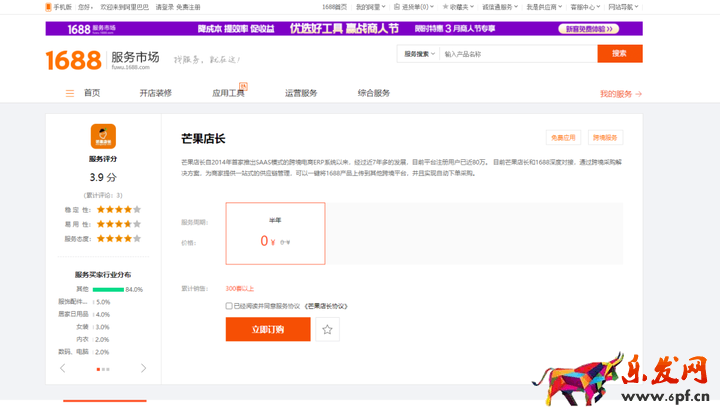Click the product name search input field

[517, 54]
